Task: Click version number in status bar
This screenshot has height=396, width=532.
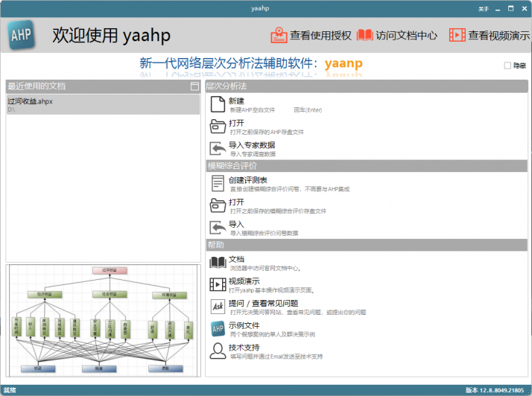Action: tap(495, 390)
